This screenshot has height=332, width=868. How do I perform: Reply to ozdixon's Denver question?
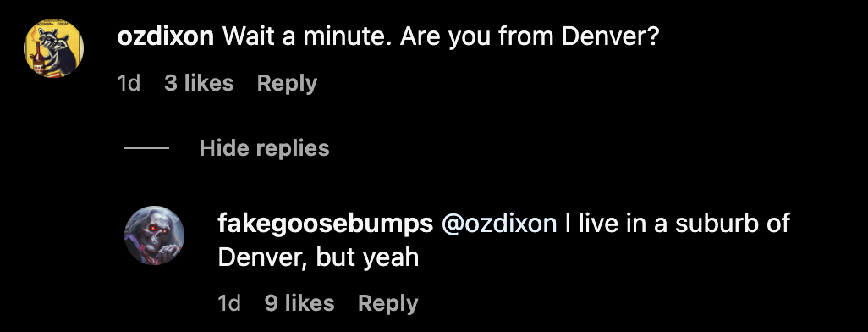click(288, 83)
